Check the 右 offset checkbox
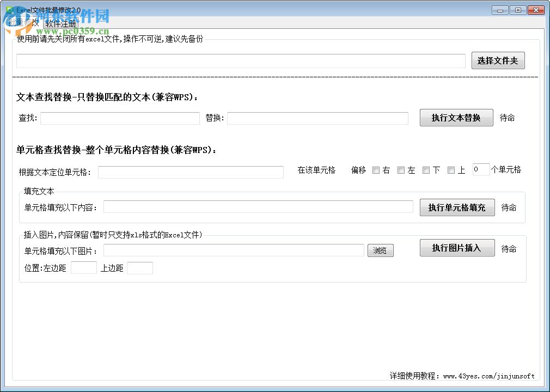 click(x=376, y=170)
